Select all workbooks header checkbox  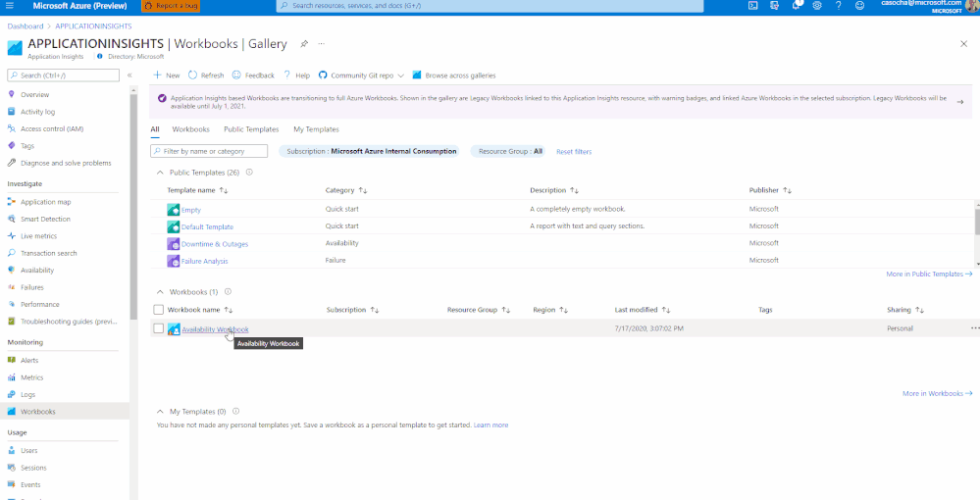[158, 310]
